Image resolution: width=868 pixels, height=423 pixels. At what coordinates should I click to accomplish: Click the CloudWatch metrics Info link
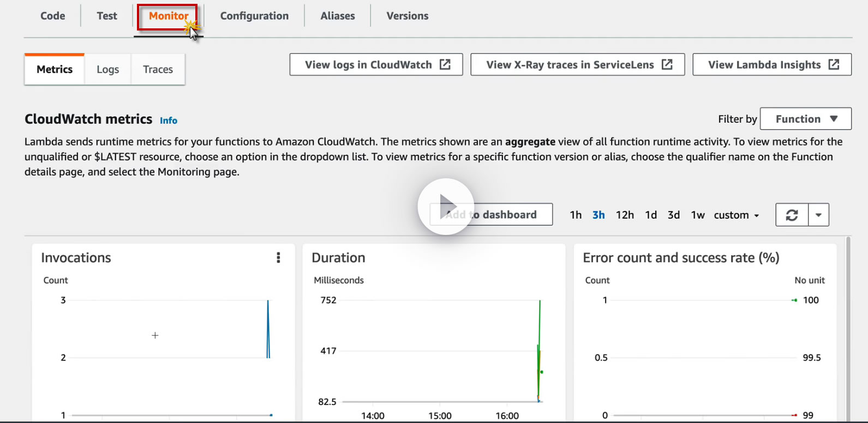169,120
